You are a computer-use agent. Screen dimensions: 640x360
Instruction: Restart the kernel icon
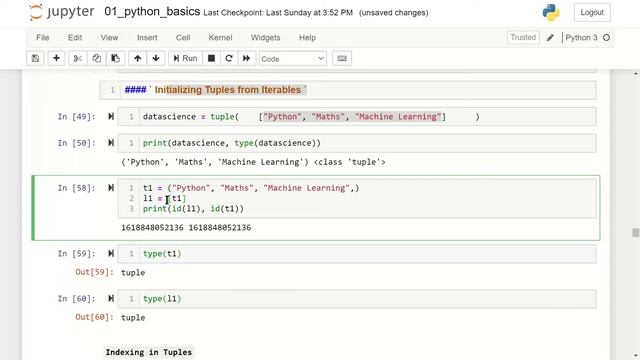click(229, 58)
